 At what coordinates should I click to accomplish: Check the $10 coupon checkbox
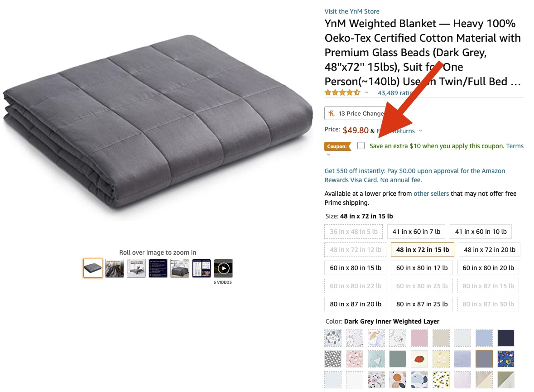[x=361, y=145]
